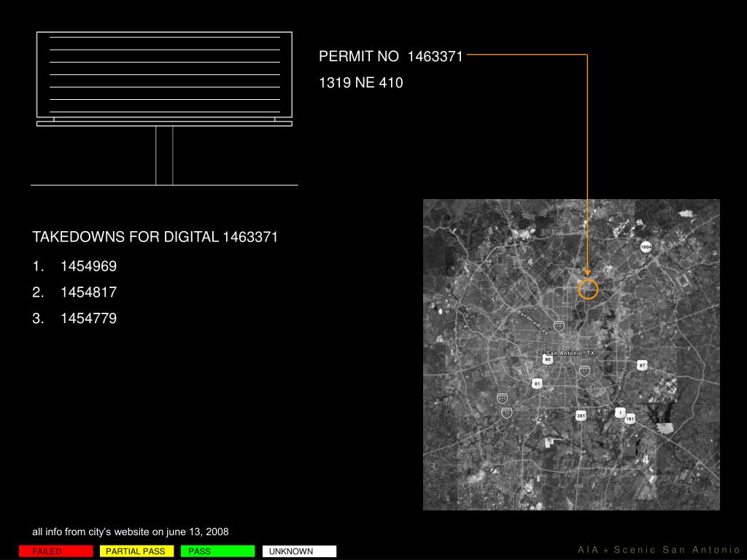Click the orange circle location marker on map
Screen dimensions: 747x560
588,289
